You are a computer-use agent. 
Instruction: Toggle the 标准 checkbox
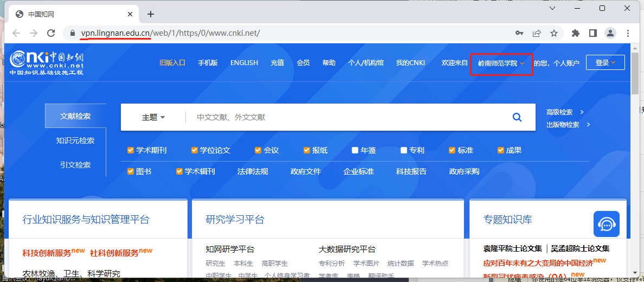[x=452, y=150]
